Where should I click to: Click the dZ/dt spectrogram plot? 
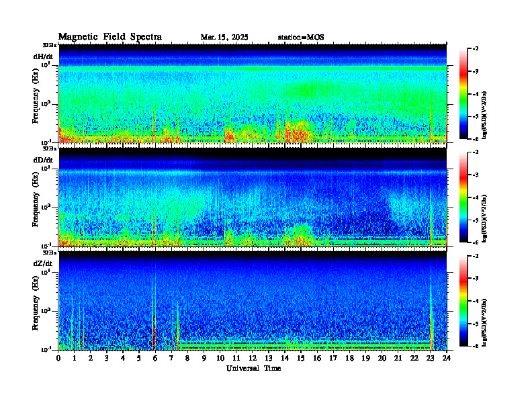[x=253, y=300]
